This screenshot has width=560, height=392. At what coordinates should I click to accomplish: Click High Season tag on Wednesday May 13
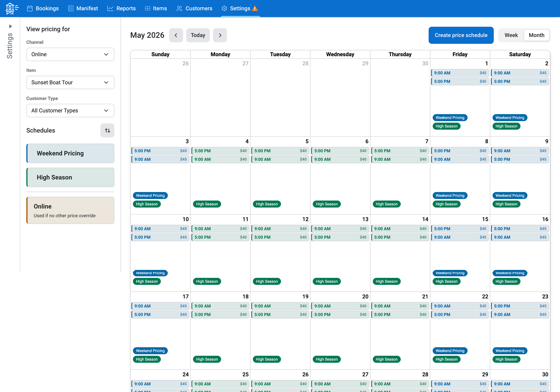tap(327, 281)
